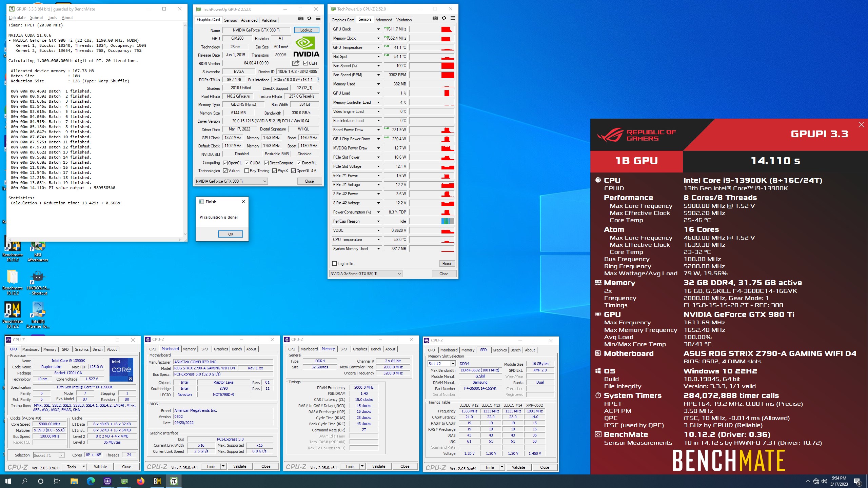Image resolution: width=868 pixels, height=488 pixels.
Task: Open GPU selector dropdown in GPU-Z Sensors window
Action: pyautogui.click(x=366, y=274)
